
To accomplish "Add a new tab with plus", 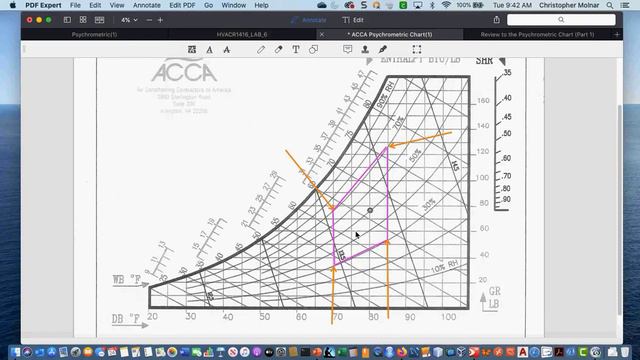I will pyautogui.click(x=617, y=35).
